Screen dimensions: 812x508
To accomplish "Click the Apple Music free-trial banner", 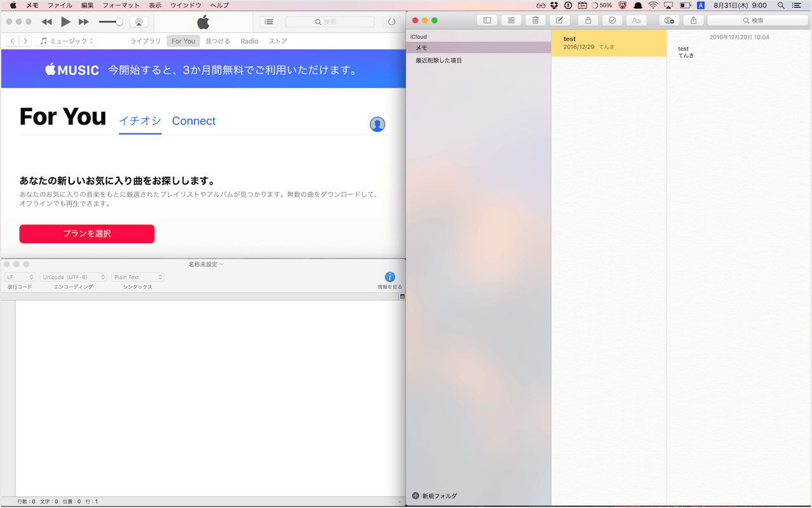I will coord(203,69).
